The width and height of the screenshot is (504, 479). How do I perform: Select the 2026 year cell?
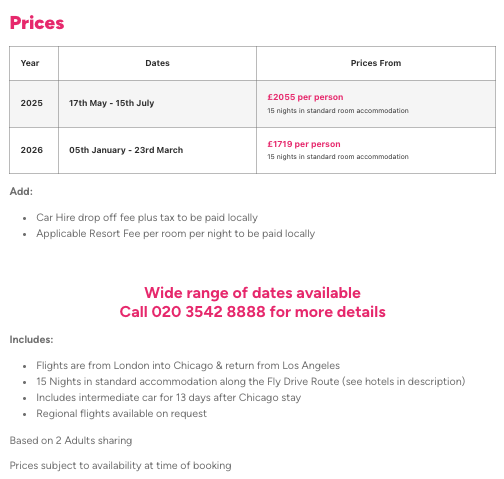pyautogui.click(x=32, y=150)
